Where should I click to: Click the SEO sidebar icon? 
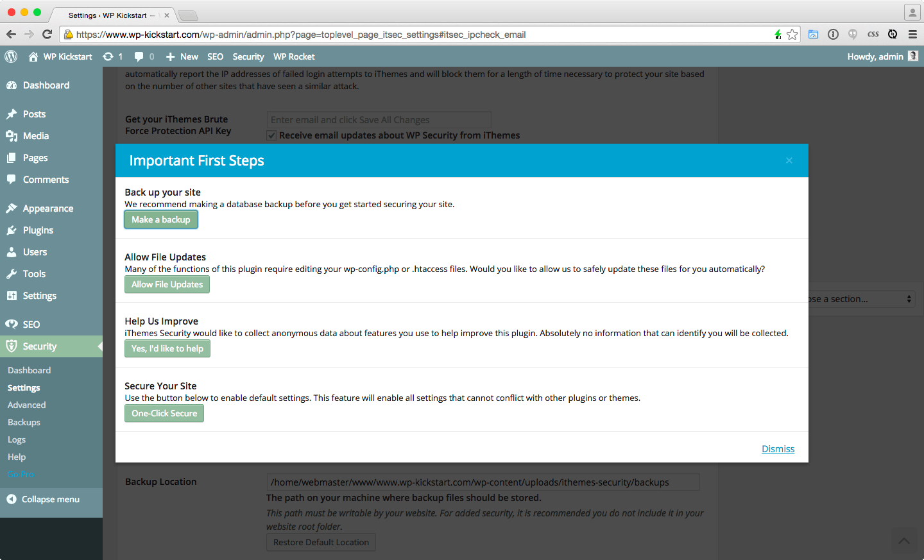point(12,325)
